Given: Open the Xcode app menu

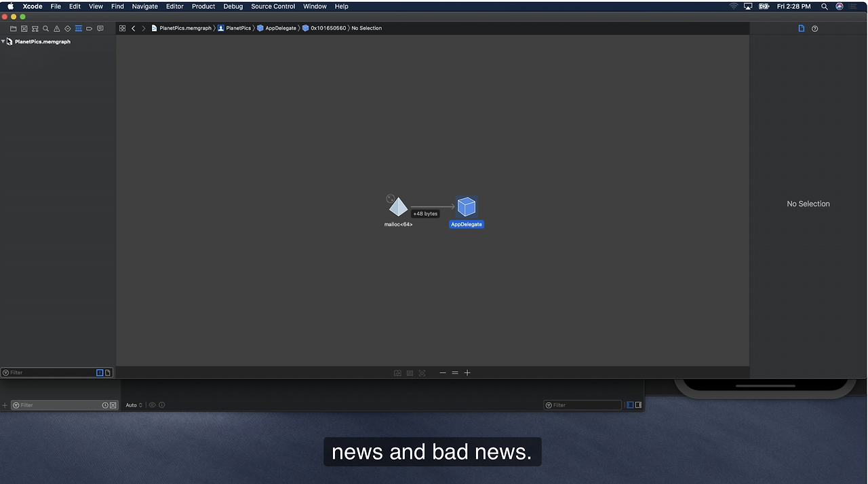Looking at the screenshot, I should coord(33,6).
